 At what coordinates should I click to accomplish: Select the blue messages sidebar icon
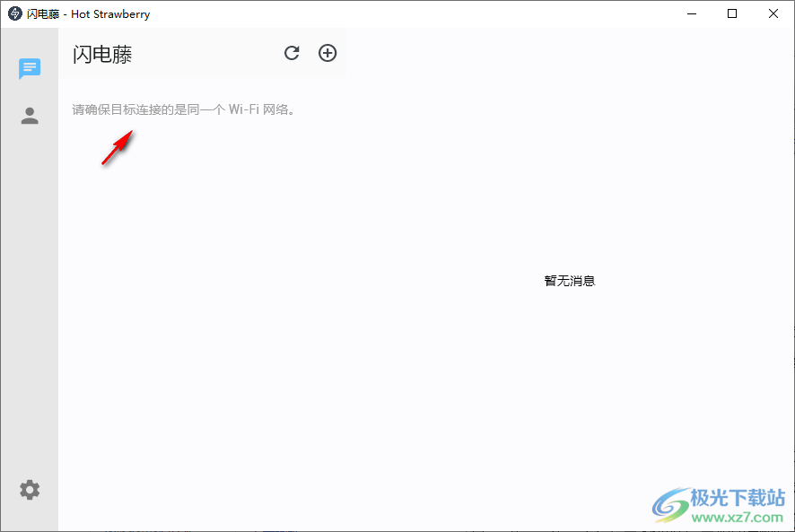pyautogui.click(x=30, y=69)
